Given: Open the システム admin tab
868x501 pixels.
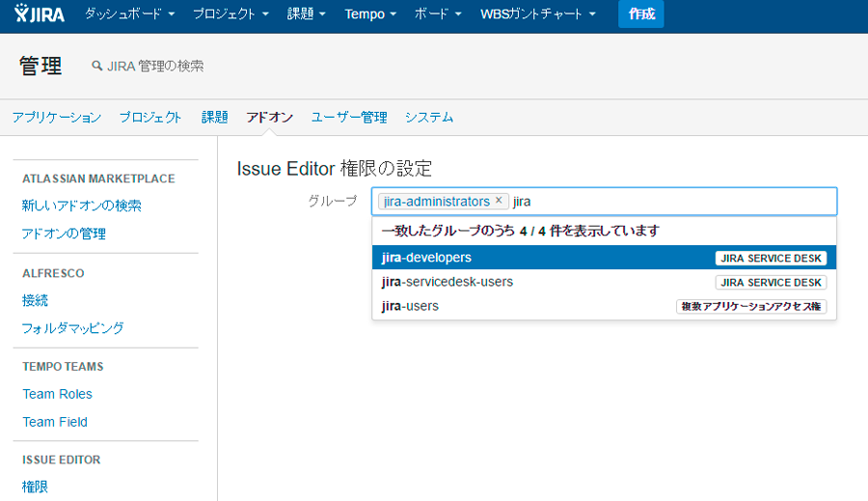Looking at the screenshot, I should pos(429,118).
